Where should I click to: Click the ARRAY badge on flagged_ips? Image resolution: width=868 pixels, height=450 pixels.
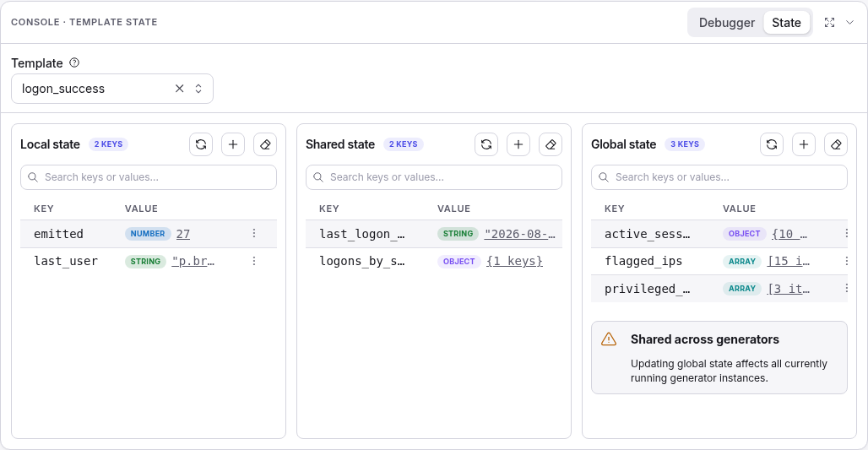[x=742, y=261]
